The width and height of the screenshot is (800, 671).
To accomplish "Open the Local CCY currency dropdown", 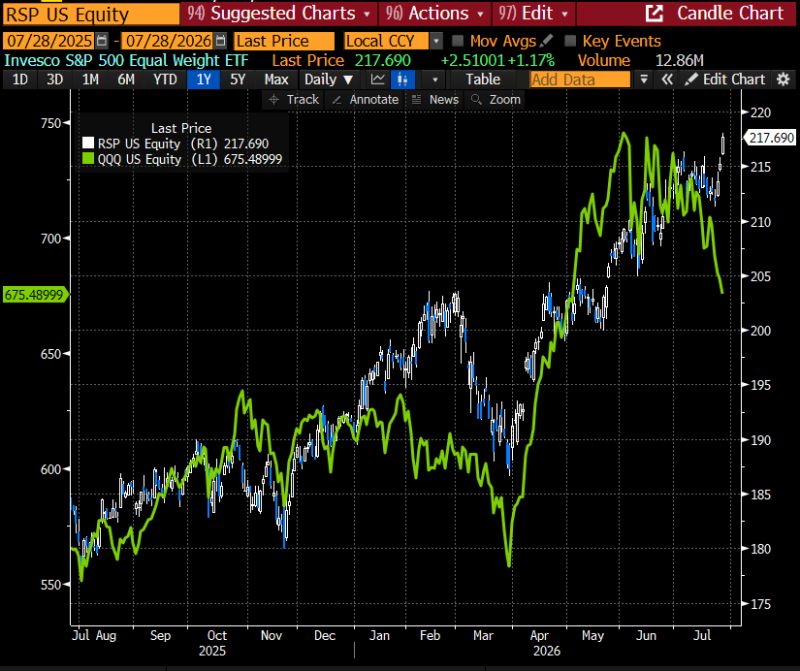I will tap(436, 41).
